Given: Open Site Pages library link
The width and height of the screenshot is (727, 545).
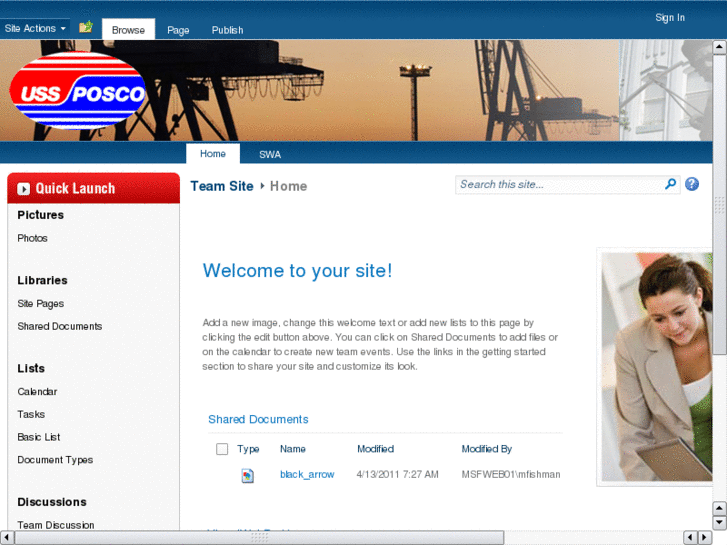Looking at the screenshot, I should (41, 304).
